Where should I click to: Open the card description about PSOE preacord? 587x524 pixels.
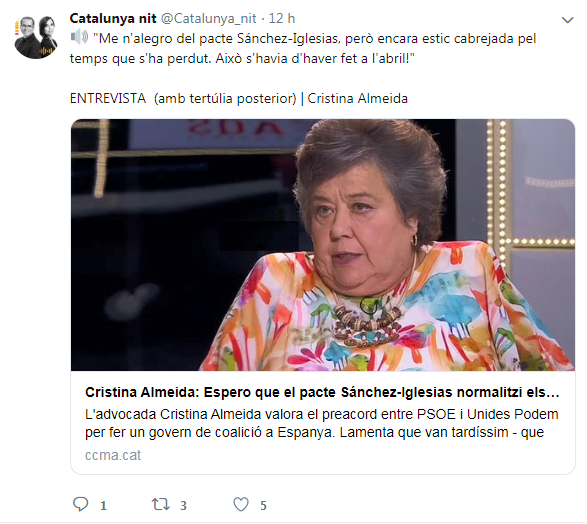point(322,423)
